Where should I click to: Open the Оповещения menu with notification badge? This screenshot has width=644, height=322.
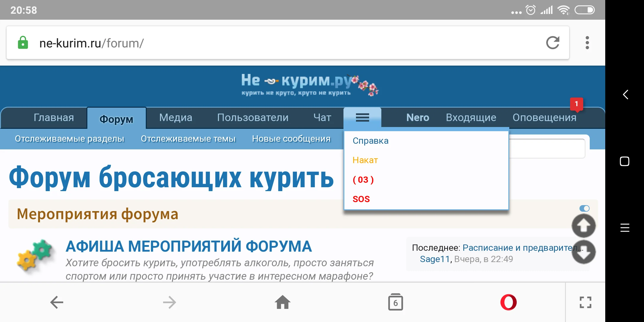(x=545, y=117)
